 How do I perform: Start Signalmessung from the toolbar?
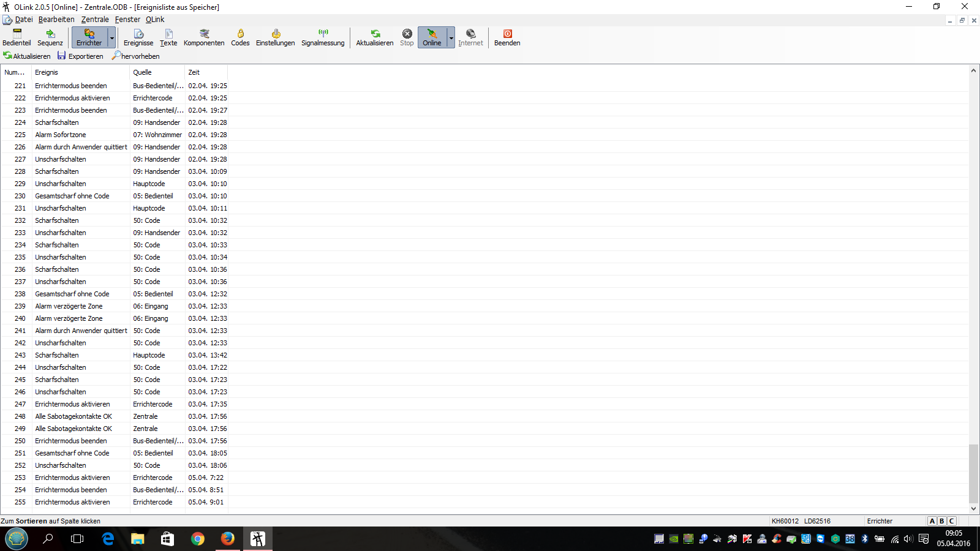pyautogui.click(x=323, y=37)
